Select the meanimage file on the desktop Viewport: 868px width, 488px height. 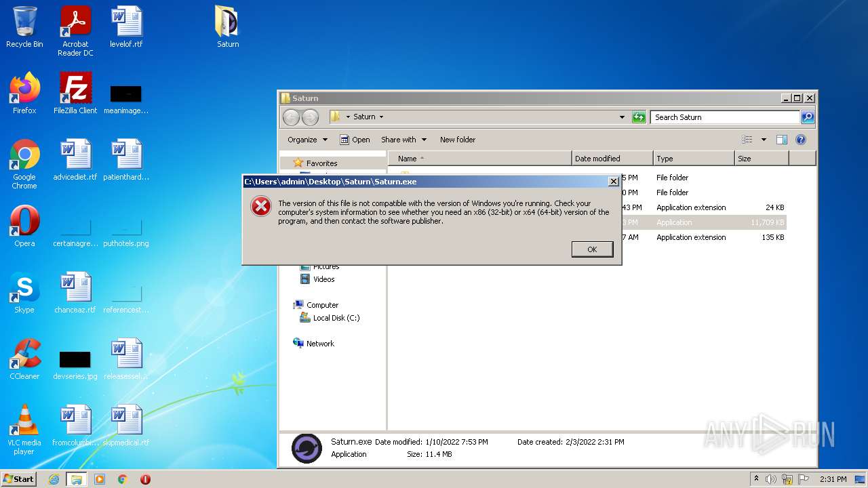[126, 100]
